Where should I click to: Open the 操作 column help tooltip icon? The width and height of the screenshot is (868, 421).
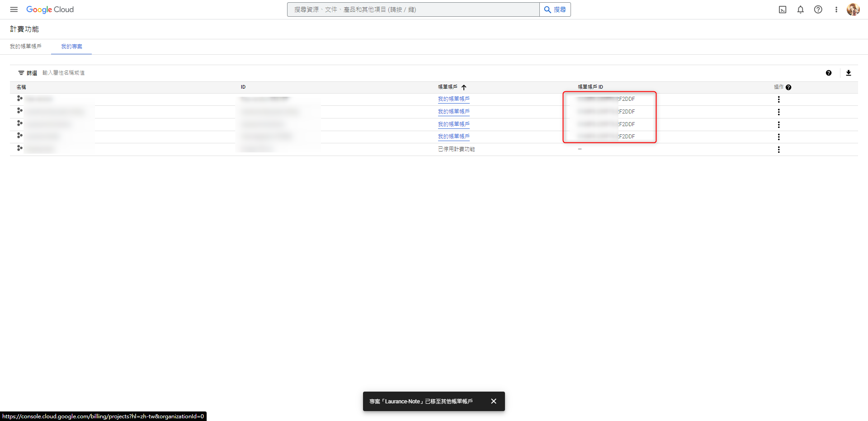pyautogui.click(x=788, y=87)
